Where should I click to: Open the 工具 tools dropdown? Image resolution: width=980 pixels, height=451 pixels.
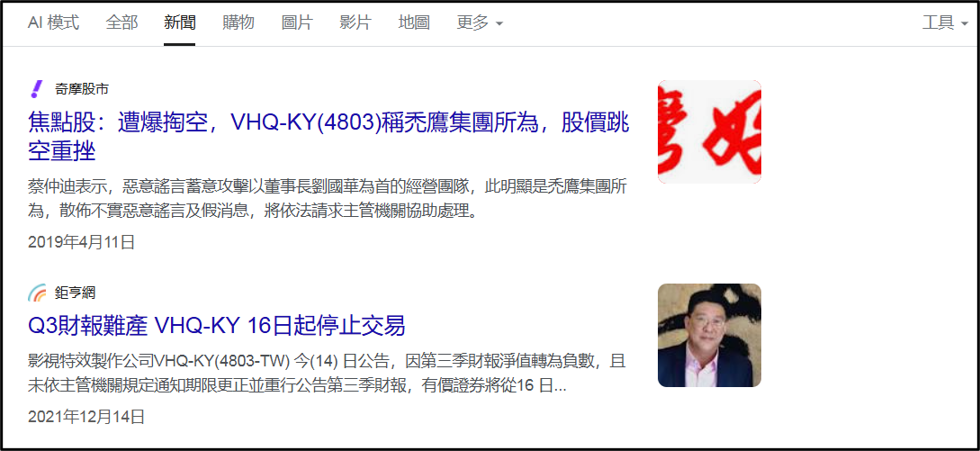point(946,23)
